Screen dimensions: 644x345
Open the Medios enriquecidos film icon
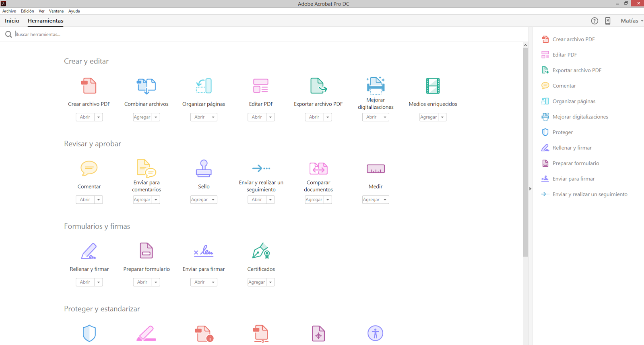click(433, 86)
